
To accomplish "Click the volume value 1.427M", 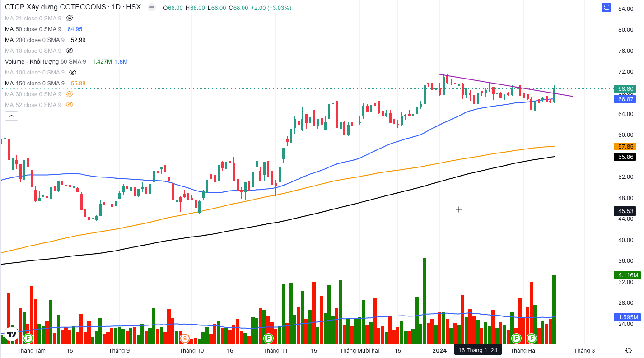I will pos(102,61).
